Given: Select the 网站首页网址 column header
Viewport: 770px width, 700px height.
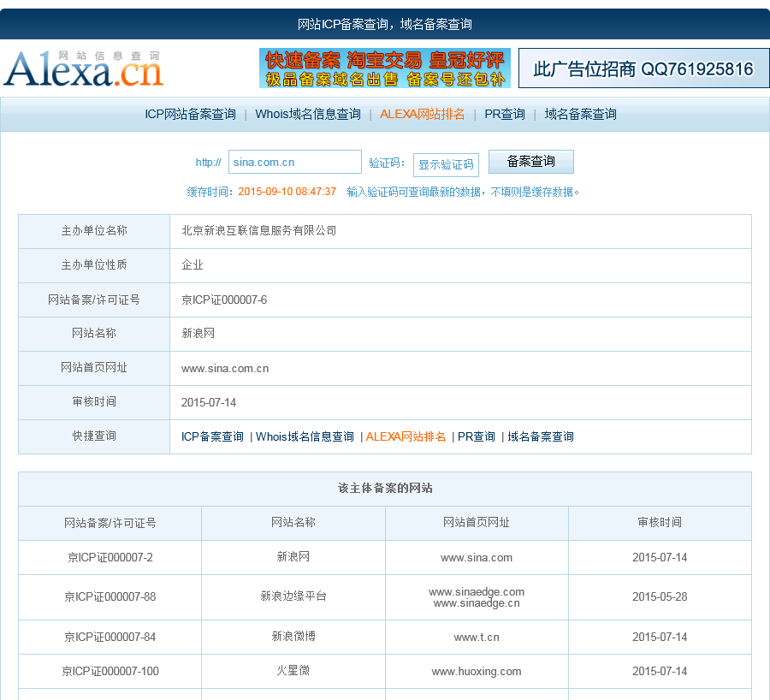Looking at the screenshot, I should pyautogui.click(x=477, y=523).
